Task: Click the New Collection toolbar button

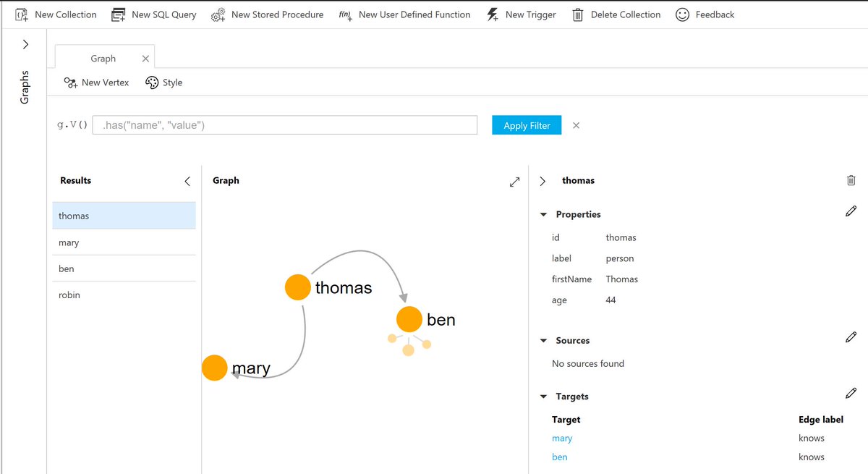Action: 56,14
